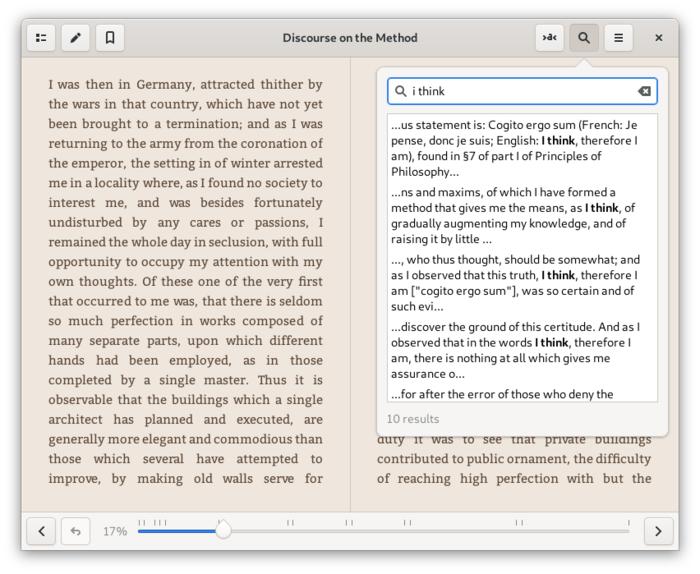Viewport: 700px width, 574px height.
Task: Open the table of contents sidebar
Action: 41,38
